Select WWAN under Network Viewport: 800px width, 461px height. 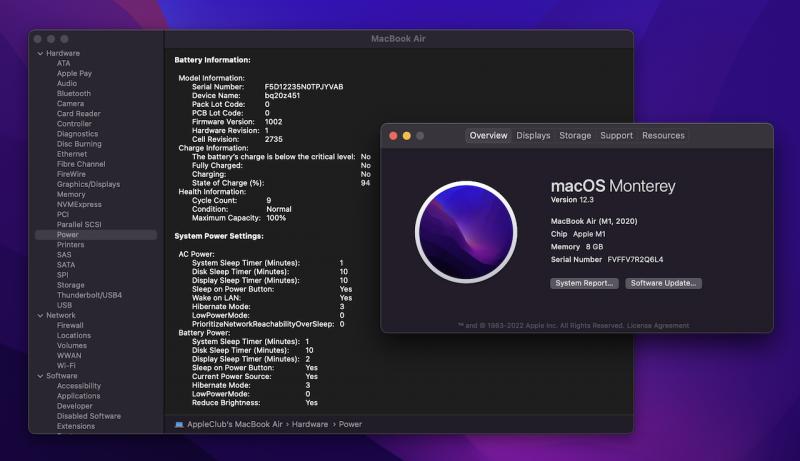69,356
